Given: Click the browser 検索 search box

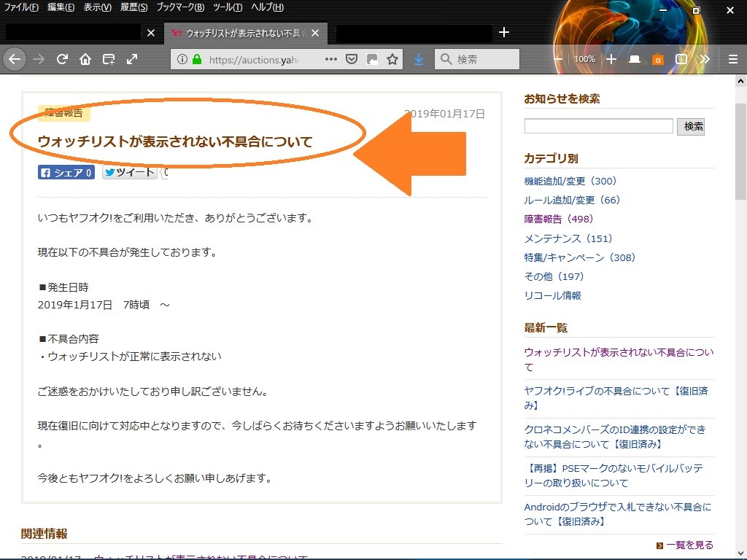Looking at the screenshot, I should [x=477, y=59].
